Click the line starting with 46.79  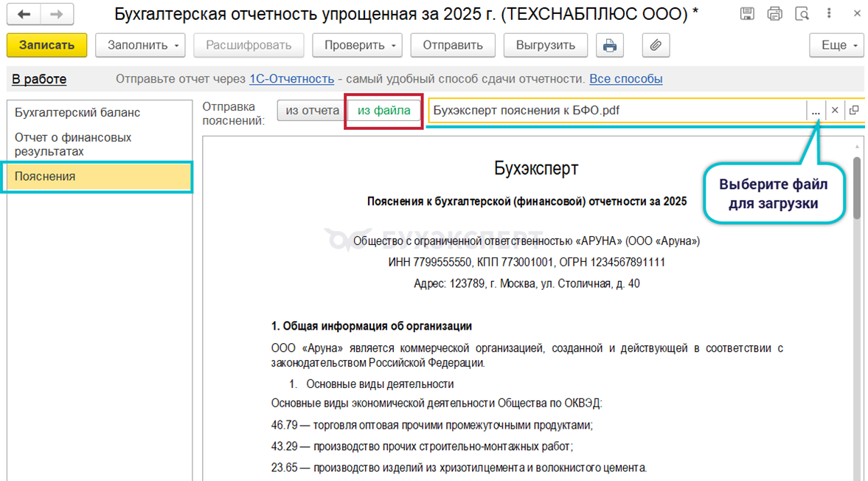click(431, 425)
